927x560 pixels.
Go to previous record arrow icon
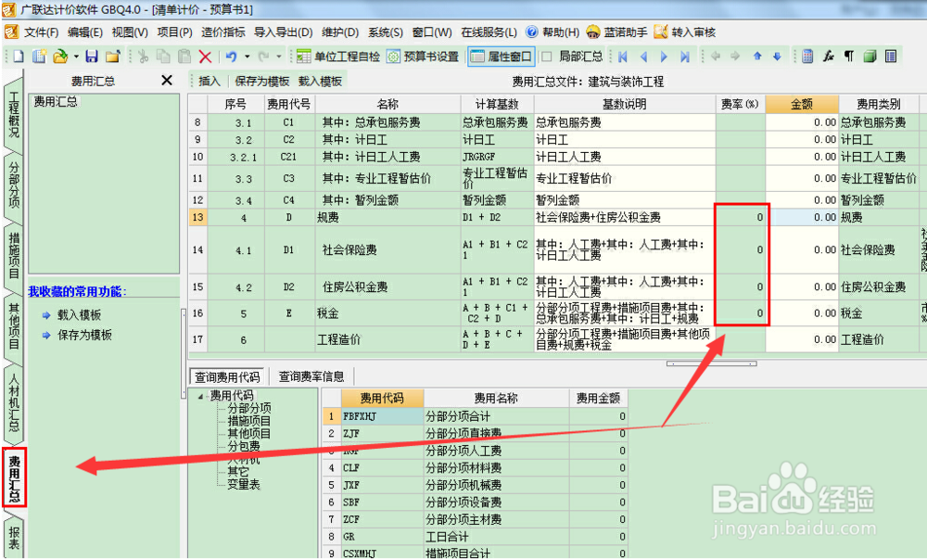pyautogui.click(x=643, y=57)
